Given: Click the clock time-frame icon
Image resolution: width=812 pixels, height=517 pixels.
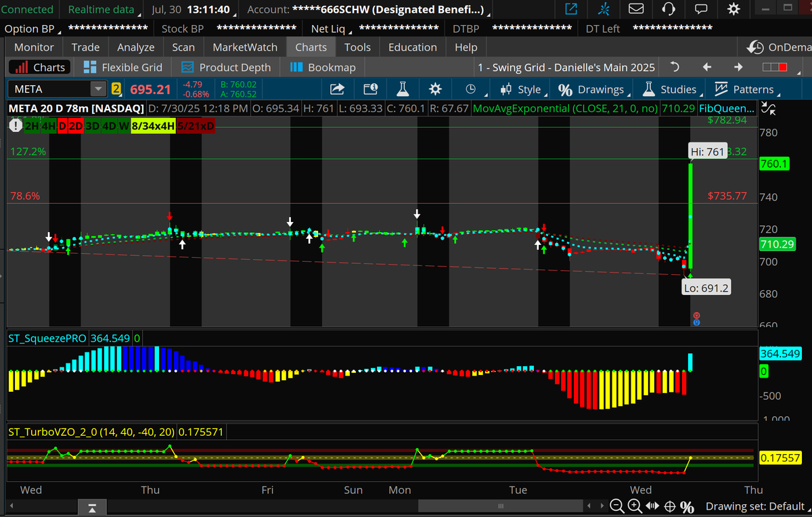Looking at the screenshot, I should tap(470, 89).
